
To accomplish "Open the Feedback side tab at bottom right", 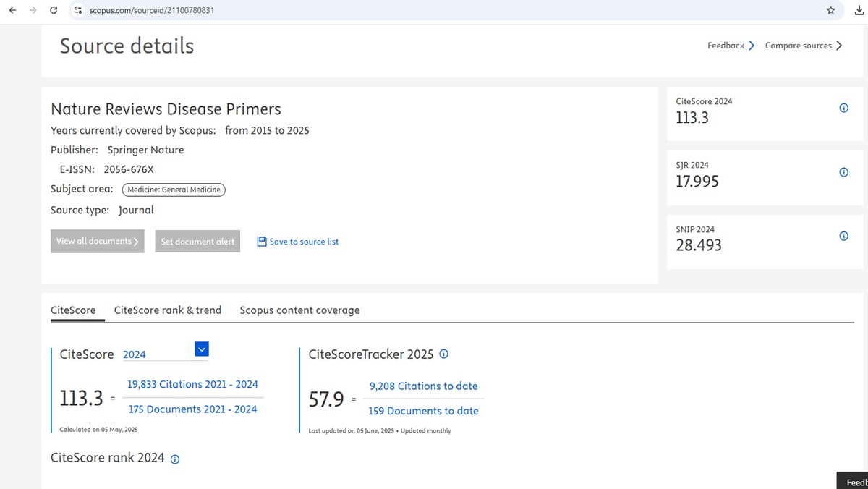I will (x=853, y=481).
